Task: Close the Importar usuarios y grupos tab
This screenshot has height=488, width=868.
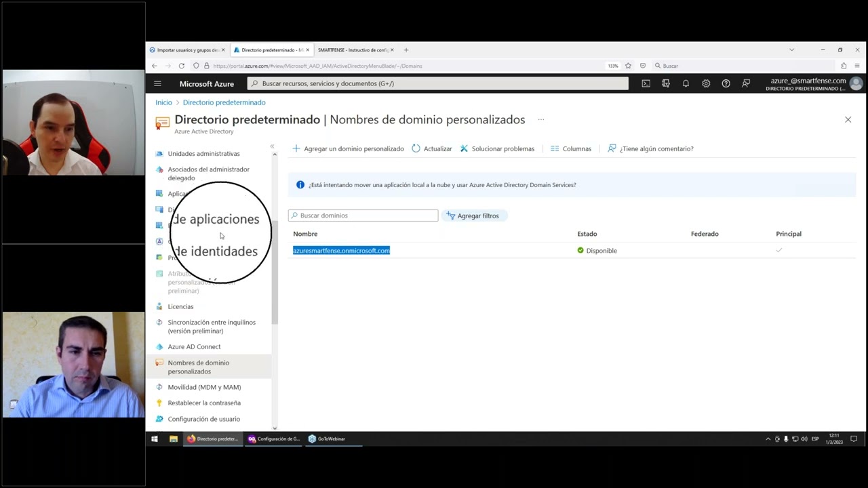Action: click(223, 49)
